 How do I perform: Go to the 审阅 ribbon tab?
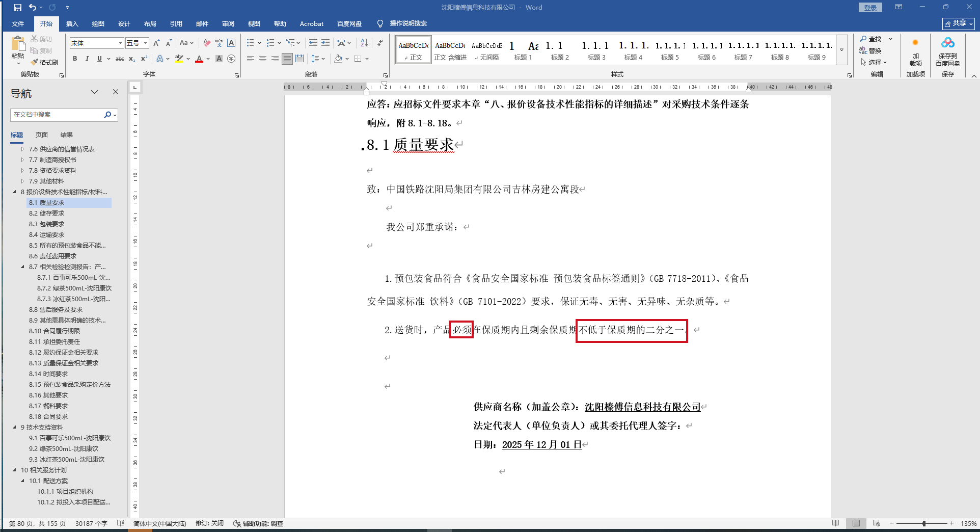tap(228, 24)
